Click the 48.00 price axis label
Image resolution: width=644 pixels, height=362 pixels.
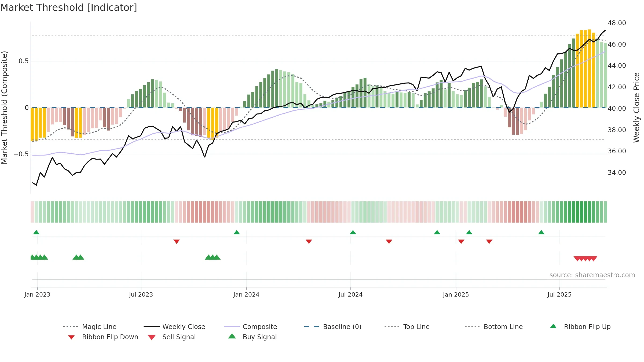click(617, 23)
